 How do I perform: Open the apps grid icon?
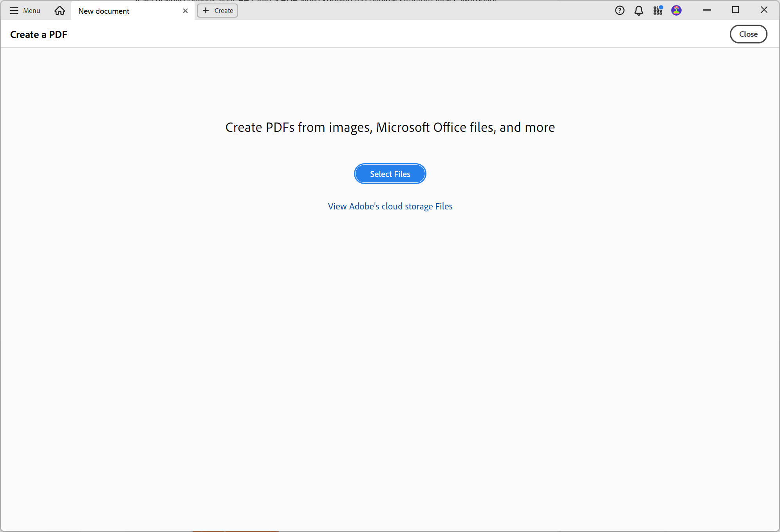658,11
